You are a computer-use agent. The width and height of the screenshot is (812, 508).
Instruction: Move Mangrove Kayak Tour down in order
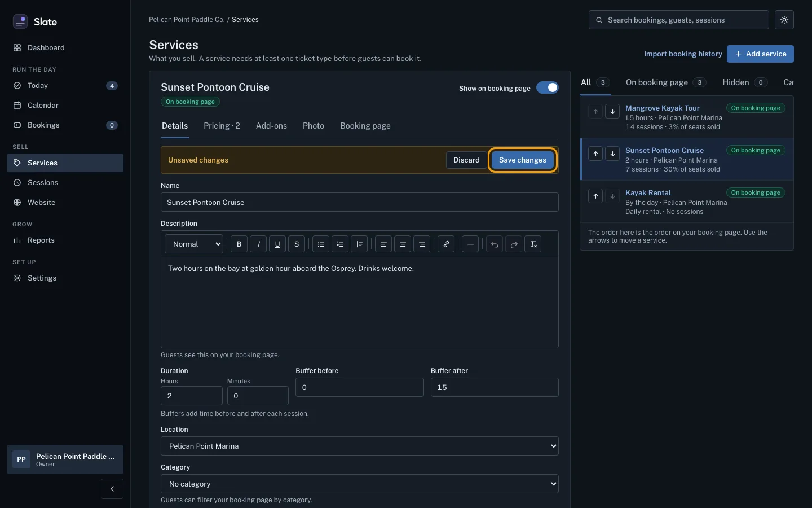[612, 111]
